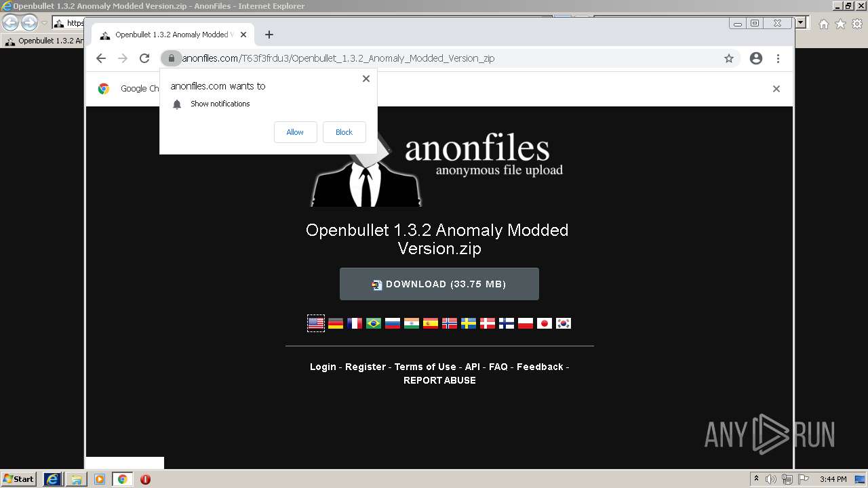868x488 pixels.
Task: Open the Login link
Action: (323, 367)
